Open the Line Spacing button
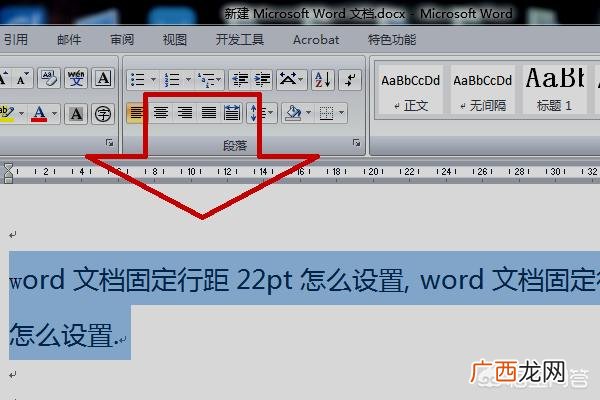 [x=261, y=113]
